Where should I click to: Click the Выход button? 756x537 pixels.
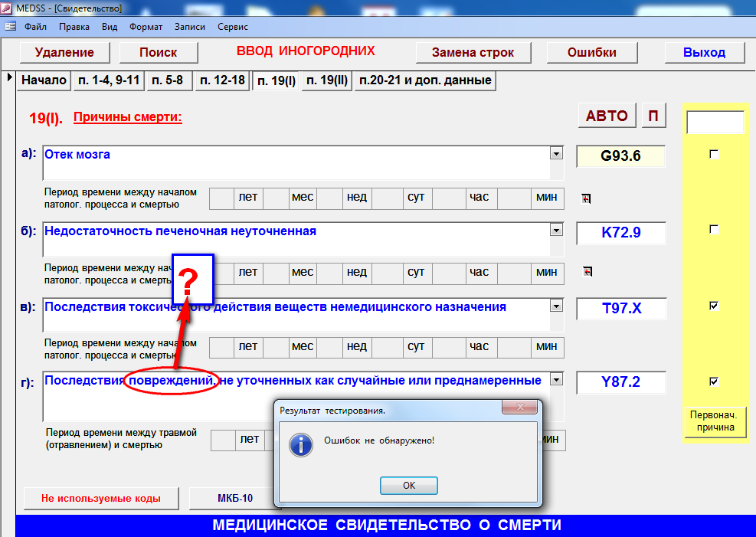pyautogui.click(x=705, y=53)
